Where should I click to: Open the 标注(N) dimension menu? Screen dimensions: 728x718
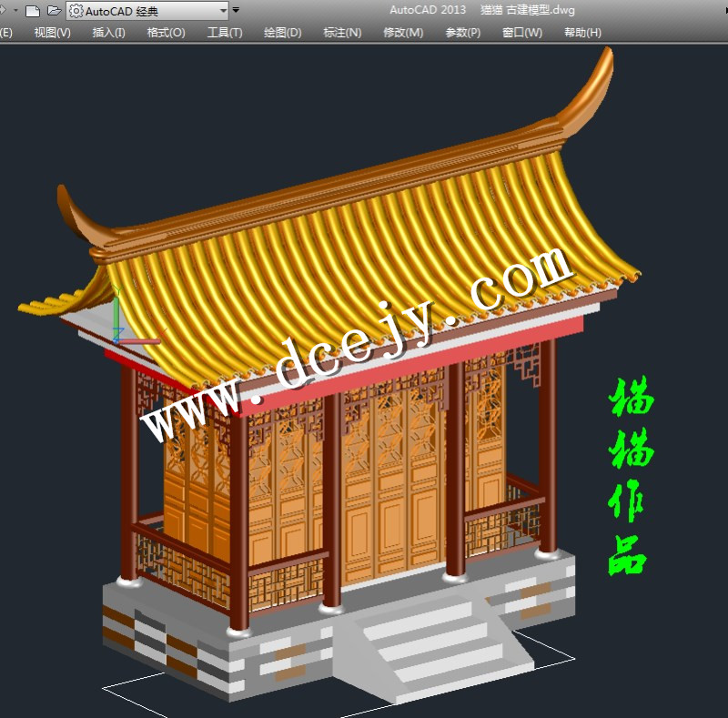pos(342,33)
